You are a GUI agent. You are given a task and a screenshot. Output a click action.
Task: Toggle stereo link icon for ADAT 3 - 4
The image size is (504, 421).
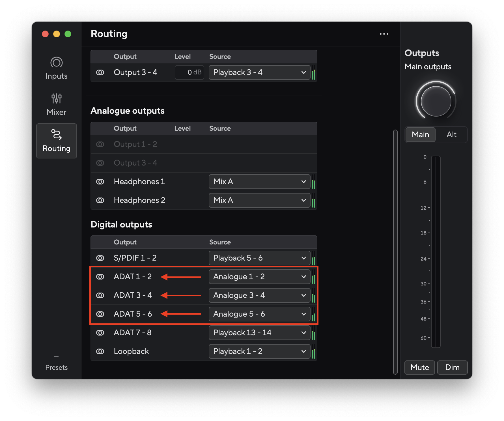click(100, 295)
